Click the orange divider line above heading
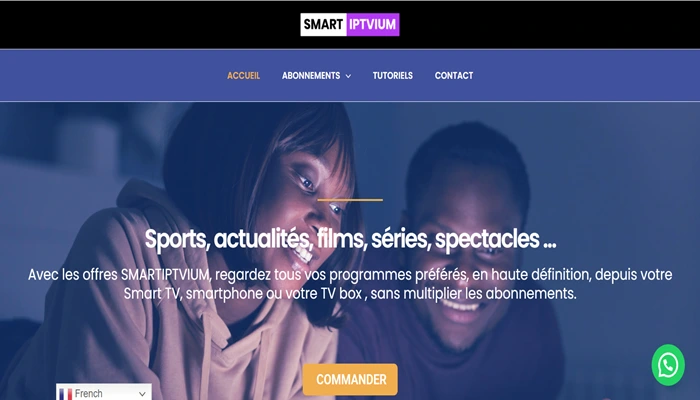Image resolution: width=700 pixels, height=400 pixels. (350, 200)
